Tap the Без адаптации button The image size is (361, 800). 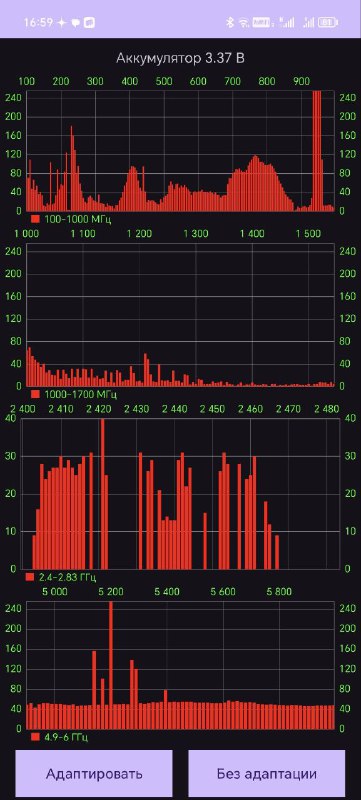(267, 773)
